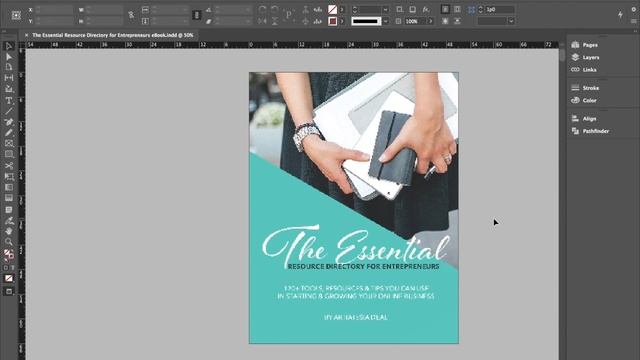Expand the opacity 100% slider arrow
The image size is (640, 360).
point(430,21)
